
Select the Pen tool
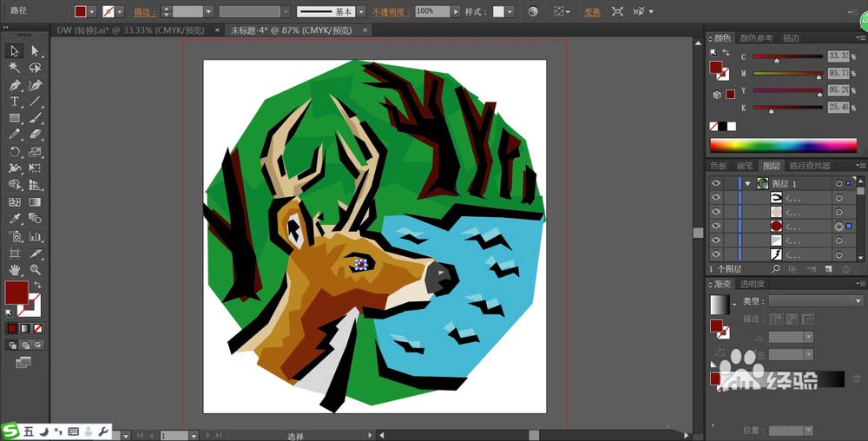15,85
